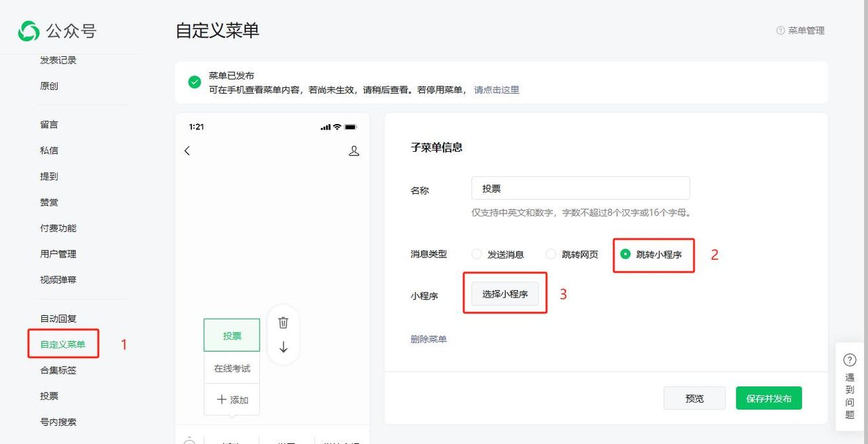Click the green checkmark success icon
This screenshot has height=444, width=868.
point(195,81)
